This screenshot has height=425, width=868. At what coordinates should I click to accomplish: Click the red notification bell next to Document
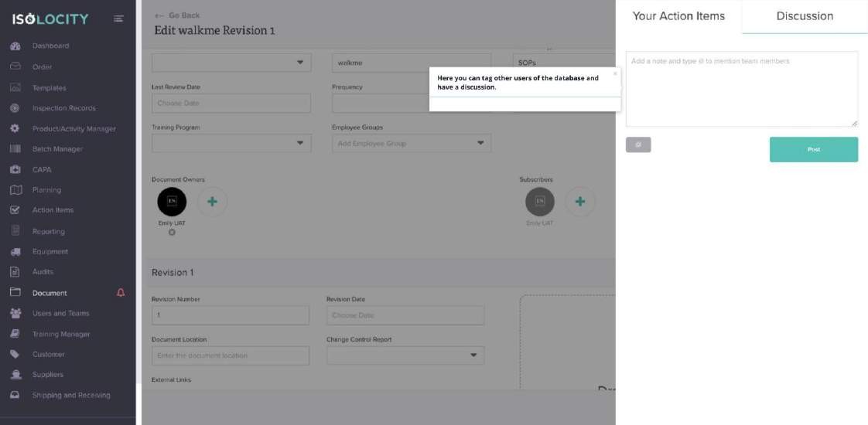tap(121, 293)
